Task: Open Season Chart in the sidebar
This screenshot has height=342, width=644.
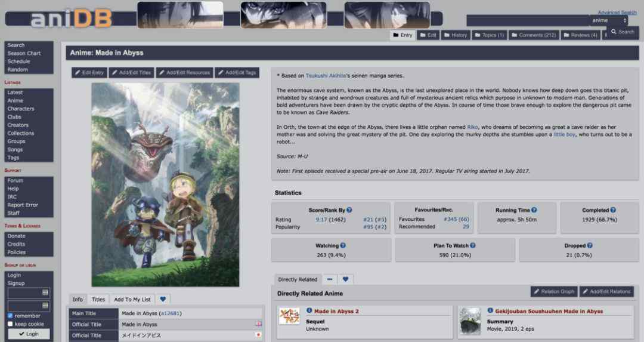Action: [x=24, y=54]
